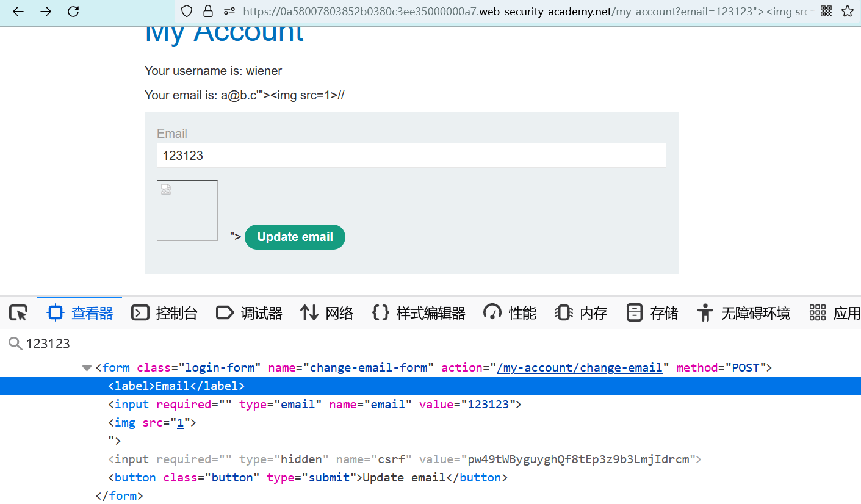Viewport: 861px width, 504px height.
Task: Switch to the 性能 performance tab
Action: 510,313
